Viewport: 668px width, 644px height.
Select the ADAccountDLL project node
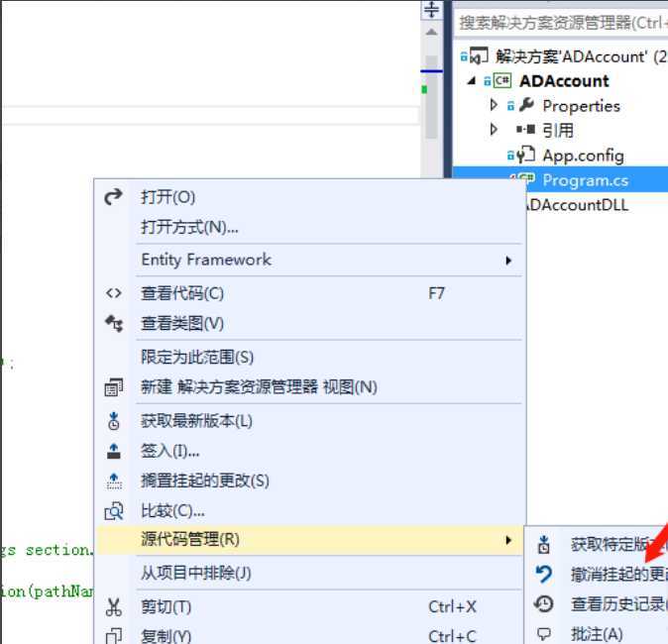[x=577, y=205]
